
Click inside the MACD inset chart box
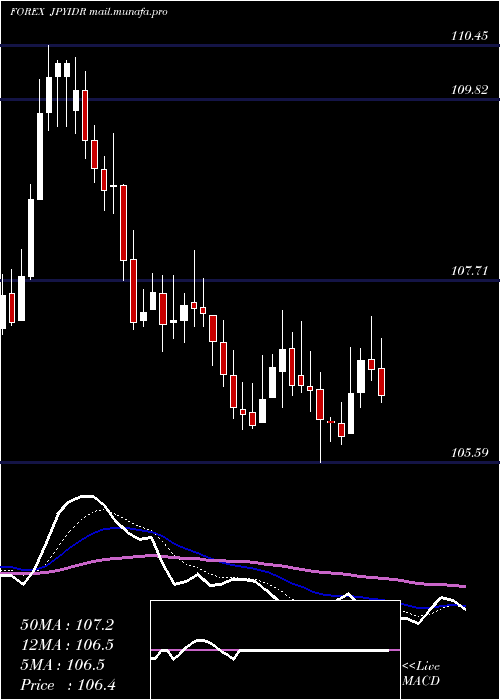point(275,650)
